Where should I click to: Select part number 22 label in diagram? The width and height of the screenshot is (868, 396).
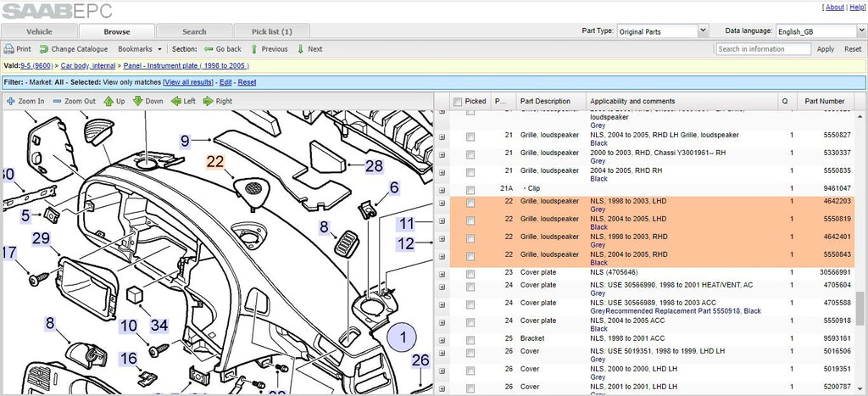pos(215,162)
